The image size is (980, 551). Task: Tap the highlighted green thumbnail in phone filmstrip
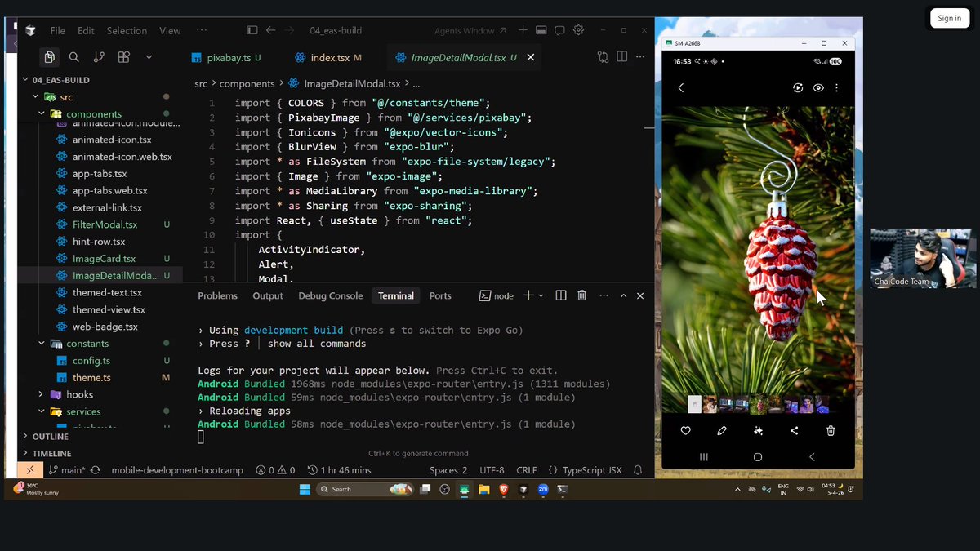(759, 404)
